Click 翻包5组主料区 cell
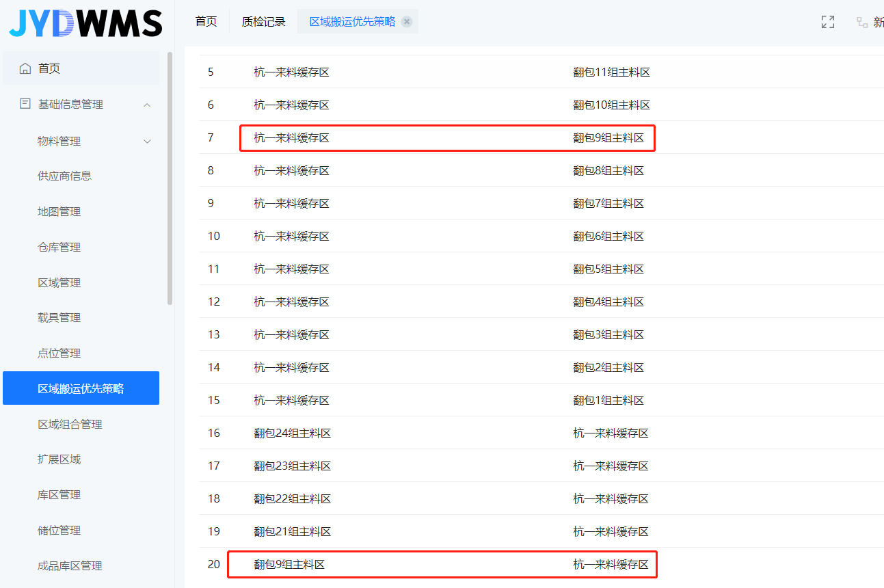The height and width of the screenshot is (588, 884). 608,269
